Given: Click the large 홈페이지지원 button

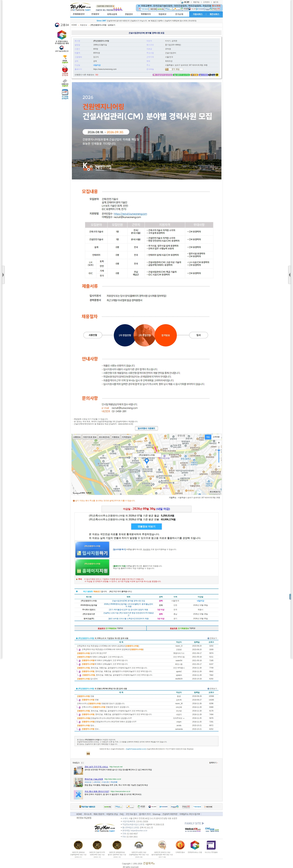Looking at the screenshot, I should pyautogui.click(x=92, y=567).
